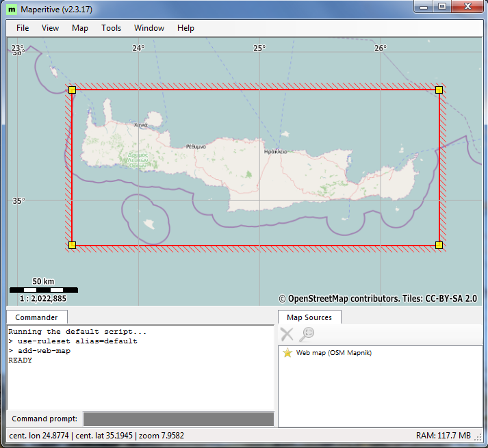Open the Window menu

[x=149, y=28]
